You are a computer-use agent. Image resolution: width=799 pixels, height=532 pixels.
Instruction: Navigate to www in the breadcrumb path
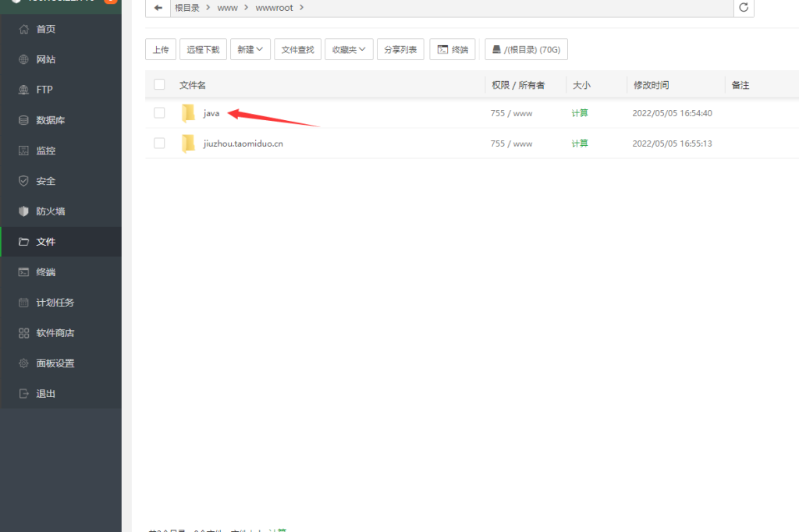point(227,7)
